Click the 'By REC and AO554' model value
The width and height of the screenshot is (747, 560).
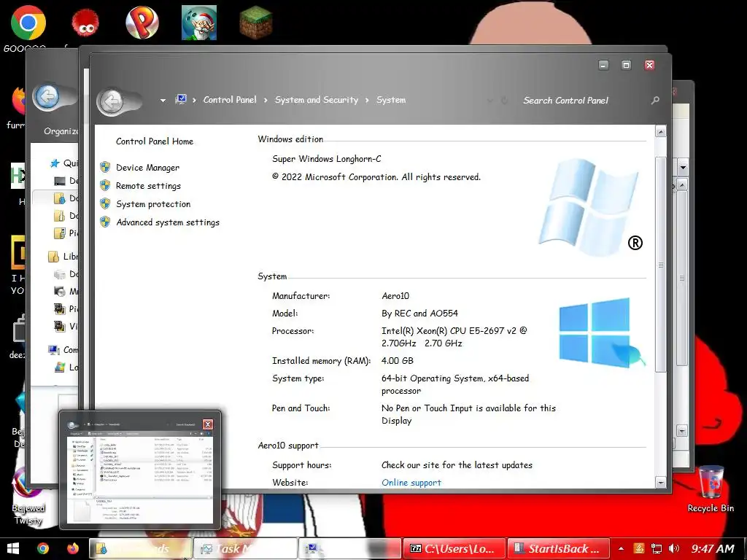pos(419,314)
